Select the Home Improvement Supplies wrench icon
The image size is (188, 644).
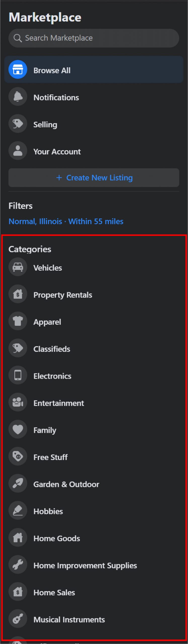click(x=18, y=564)
